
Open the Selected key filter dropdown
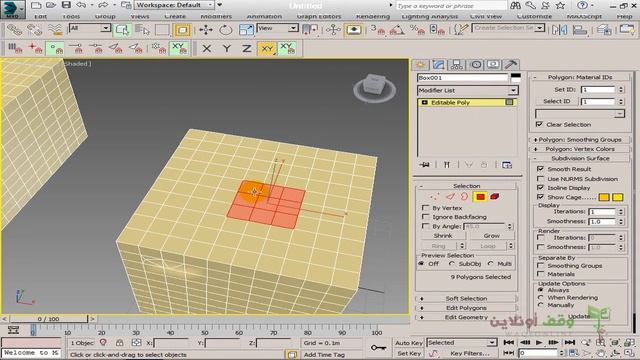(x=461, y=342)
